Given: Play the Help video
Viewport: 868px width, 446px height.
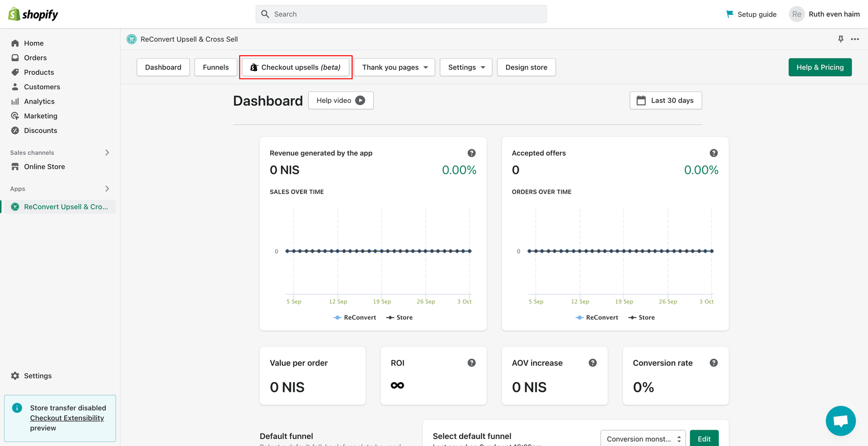Looking at the screenshot, I should (x=341, y=100).
